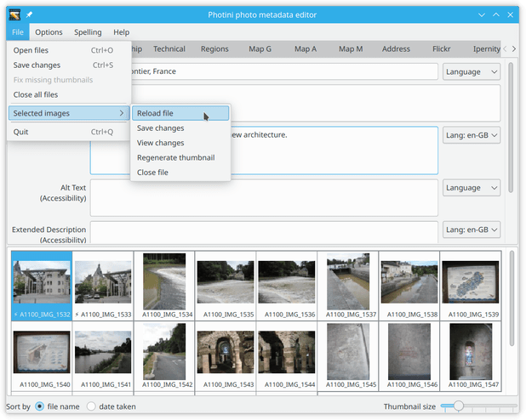Switch to the Map A tab

tap(306, 49)
